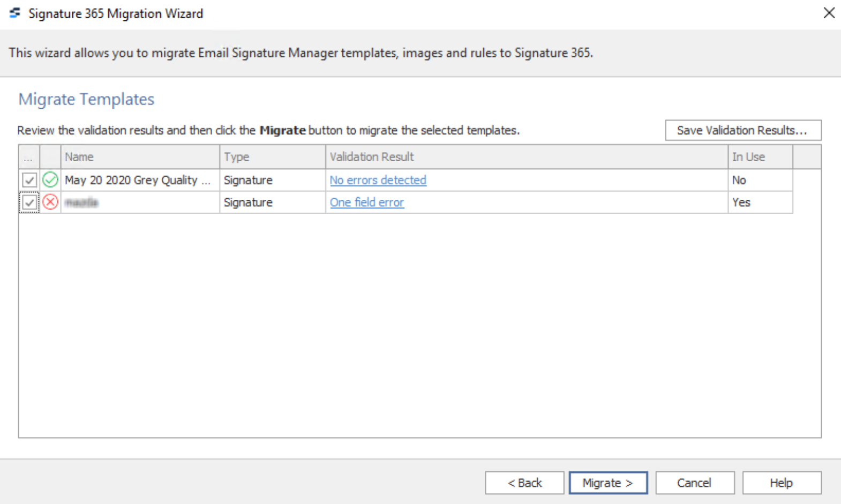
Task: Toggle checkbox of template with One field error
Action: [29, 202]
